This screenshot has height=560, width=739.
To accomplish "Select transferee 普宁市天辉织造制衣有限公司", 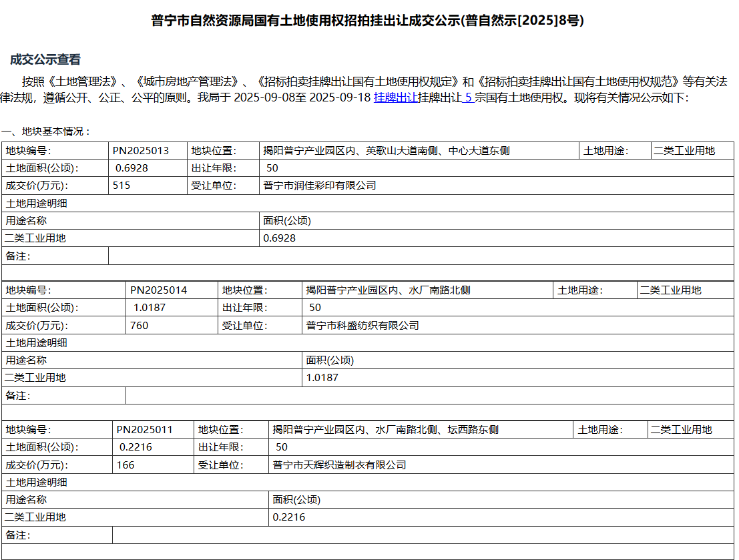I will click(x=339, y=465).
